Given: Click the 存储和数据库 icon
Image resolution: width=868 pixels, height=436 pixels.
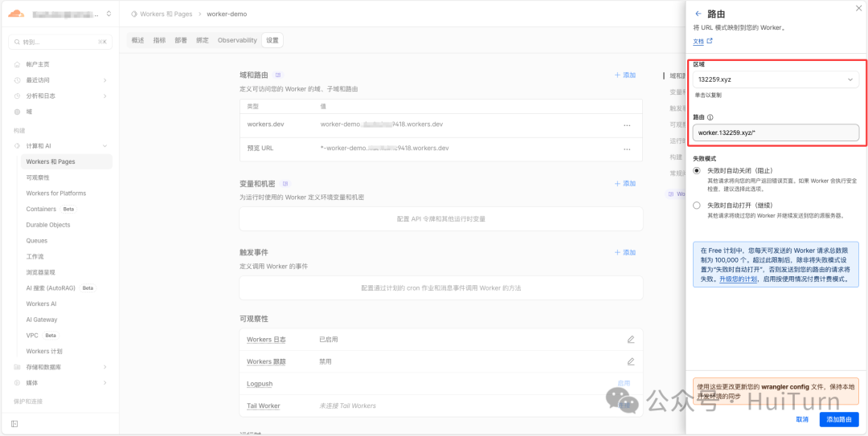Looking at the screenshot, I should tap(17, 367).
